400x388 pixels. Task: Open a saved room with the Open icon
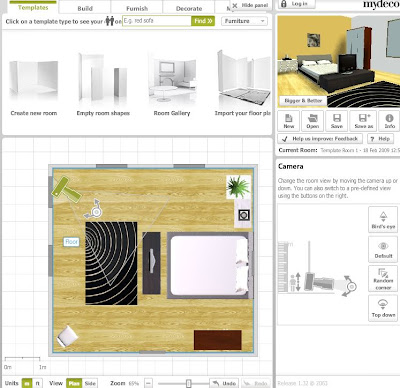(x=313, y=121)
